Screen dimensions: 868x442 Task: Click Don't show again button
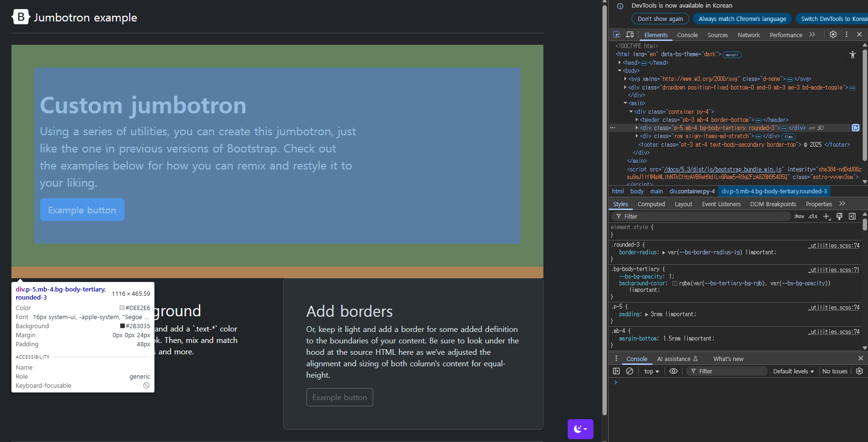click(660, 19)
